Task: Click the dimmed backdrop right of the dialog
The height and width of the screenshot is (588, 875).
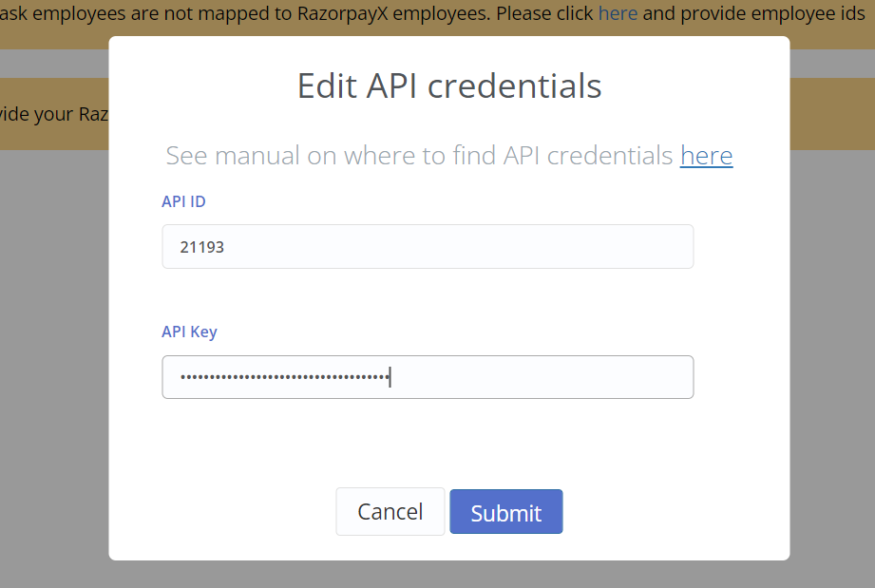Action: coord(831,332)
